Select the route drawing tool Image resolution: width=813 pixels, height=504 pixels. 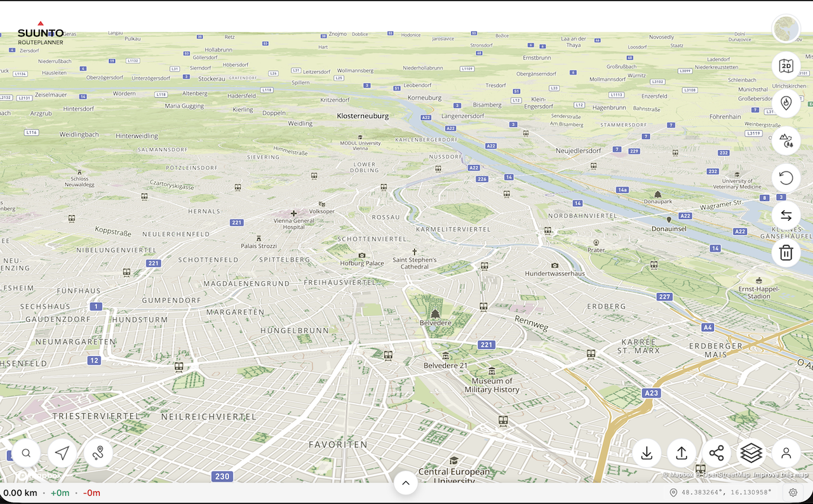point(98,453)
